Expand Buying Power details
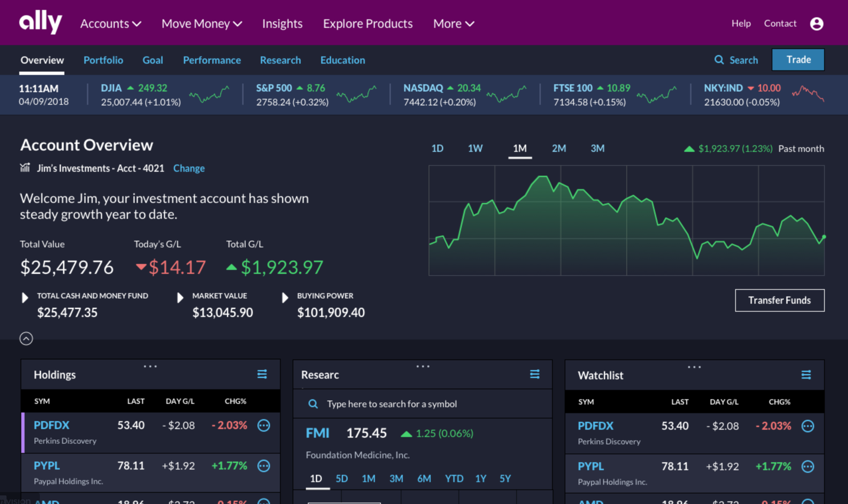 [285, 298]
